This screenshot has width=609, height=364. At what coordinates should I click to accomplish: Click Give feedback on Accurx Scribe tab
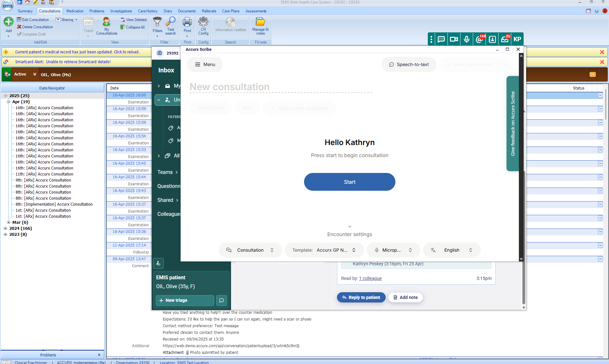tap(513, 123)
